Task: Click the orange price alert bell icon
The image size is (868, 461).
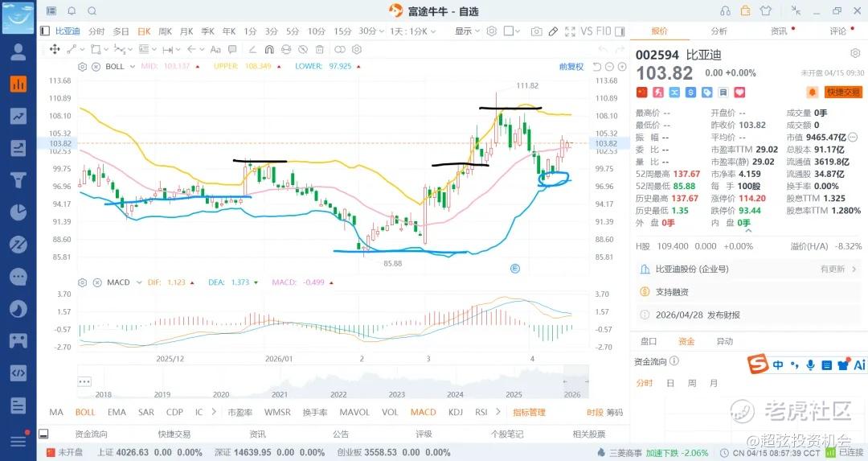Action: click(812, 93)
